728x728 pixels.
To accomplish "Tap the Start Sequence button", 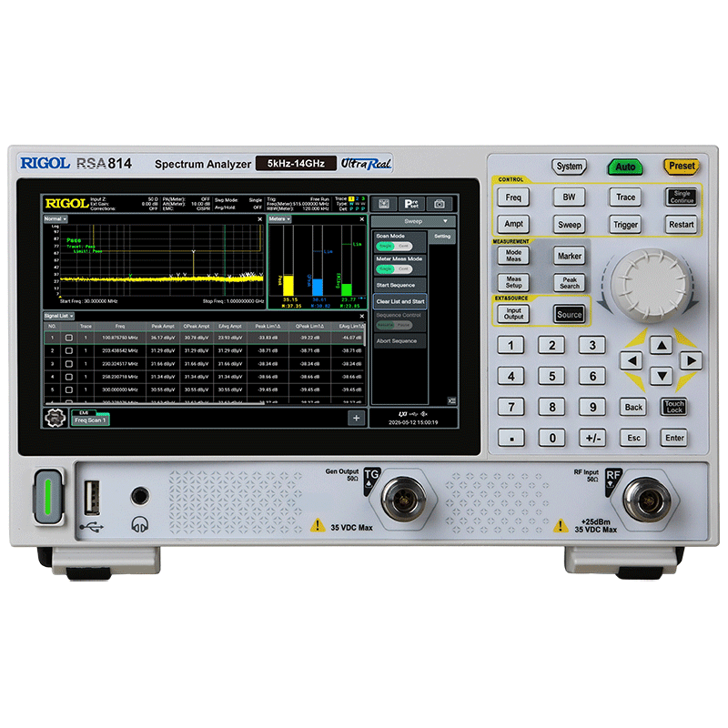I will [399, 285].
